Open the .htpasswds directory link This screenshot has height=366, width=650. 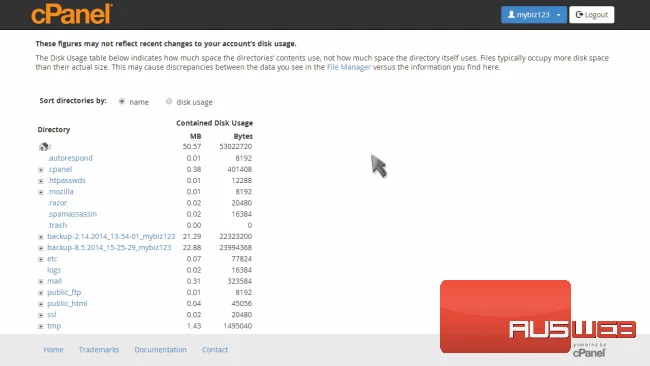pos(66,180)
